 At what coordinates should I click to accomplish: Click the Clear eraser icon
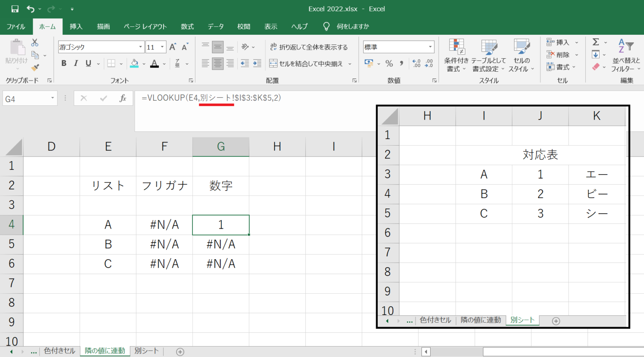pos(596,67)
